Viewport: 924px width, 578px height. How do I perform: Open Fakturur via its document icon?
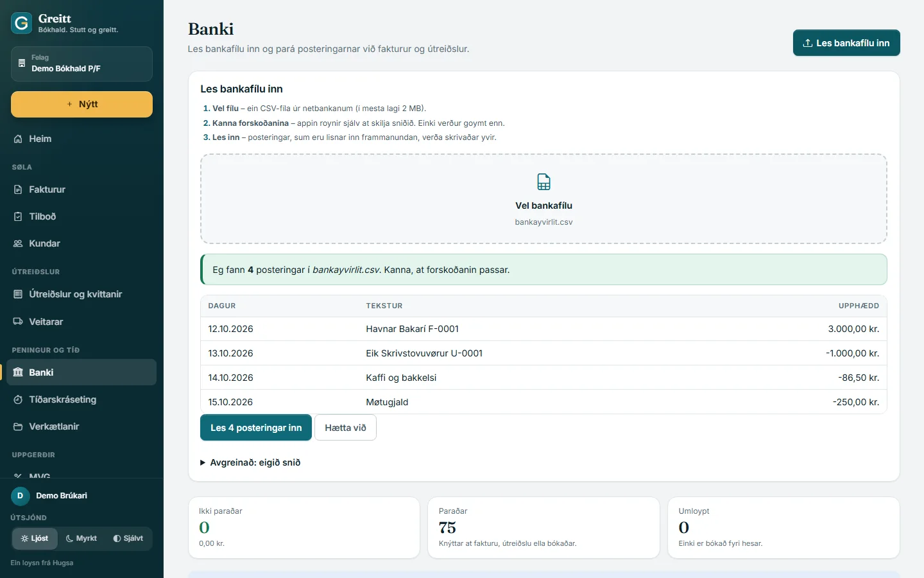click(x=18, y=189)
